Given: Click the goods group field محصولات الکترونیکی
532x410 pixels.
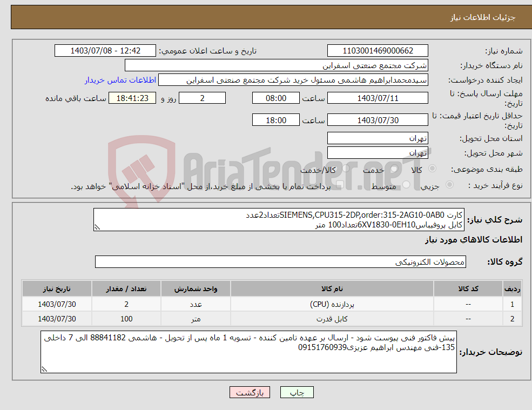Looking at the screenshot, I should [x=281, y=261].
